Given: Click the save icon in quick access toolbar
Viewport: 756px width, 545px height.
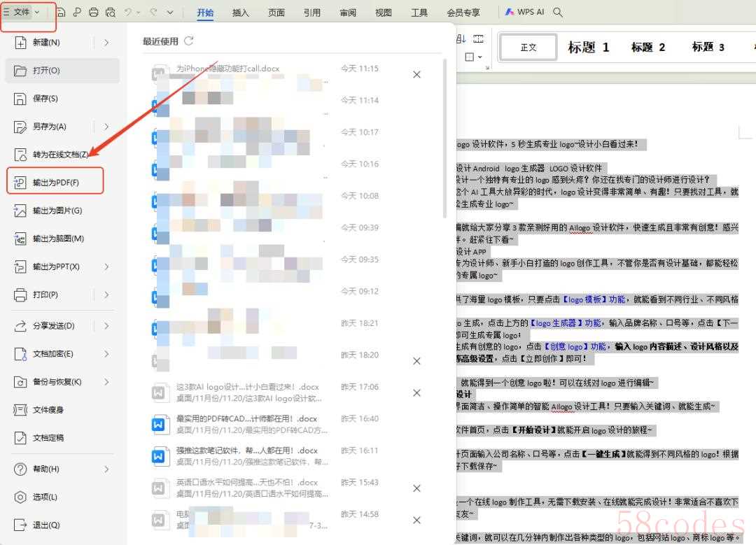Looking at the screenshot, I should point(61,12).
